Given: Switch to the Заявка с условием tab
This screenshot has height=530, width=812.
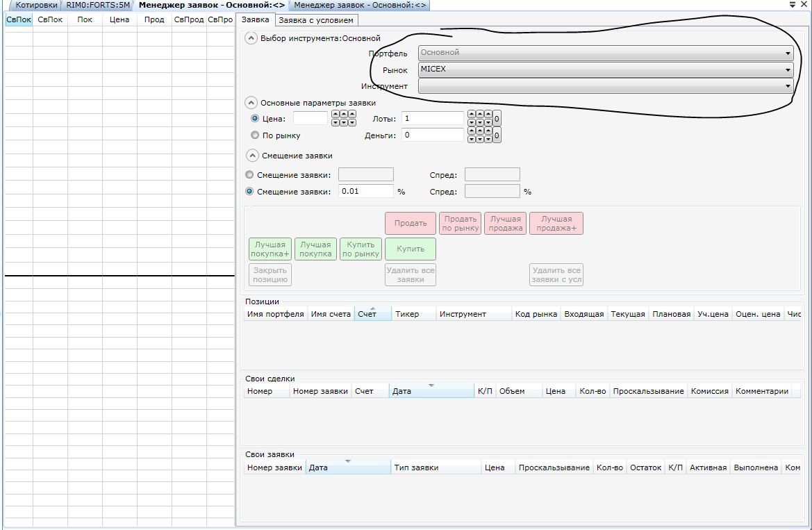Looking at the screenshot, I should tap(316, 20).
